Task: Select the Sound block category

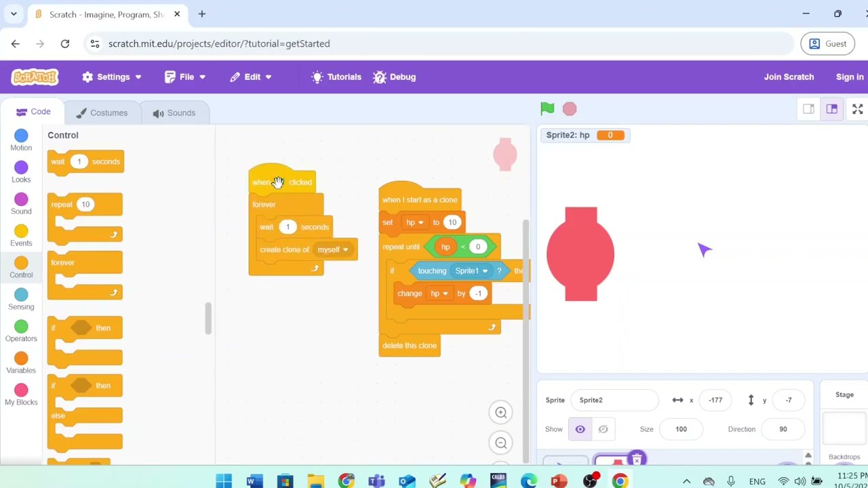Action: point(21,204)
